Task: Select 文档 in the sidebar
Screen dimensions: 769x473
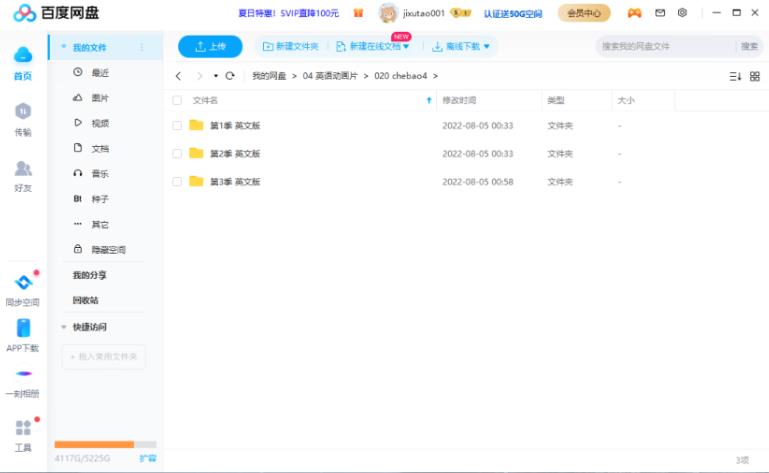Action: 100,148
